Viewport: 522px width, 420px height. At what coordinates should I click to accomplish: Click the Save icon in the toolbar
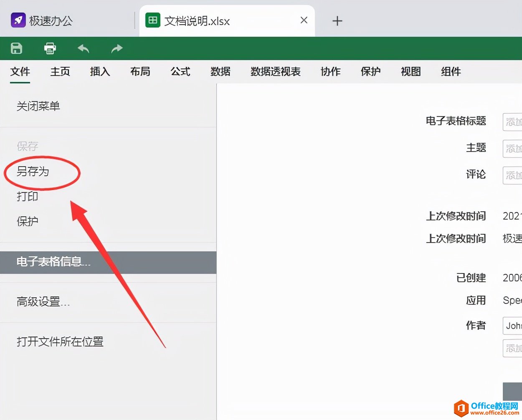point(16,48)
